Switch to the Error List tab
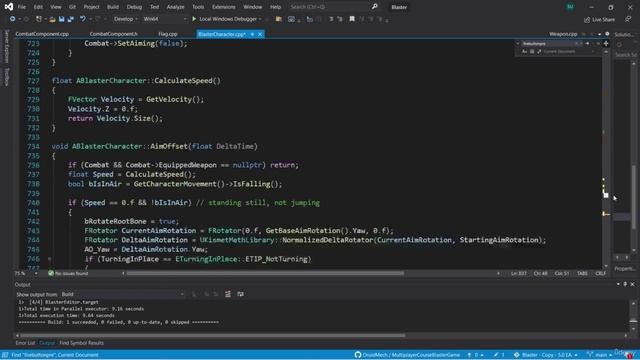Screen dimensions: 640x360 coord(25,343)
